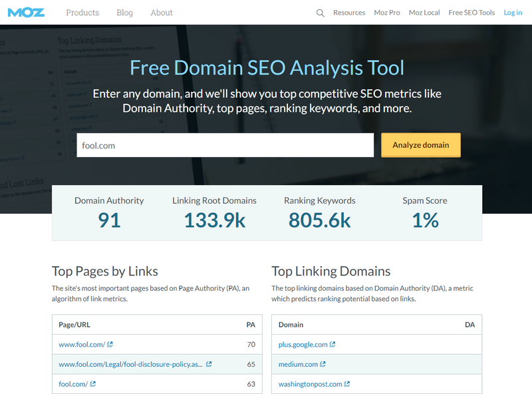Click the Domain column header
Image resolution: width=532 pixels, height=394 pixels.
[291, 325]
